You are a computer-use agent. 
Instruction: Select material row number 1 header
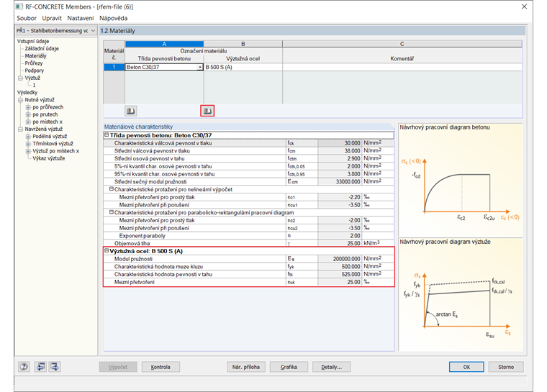tap(114, 67)
